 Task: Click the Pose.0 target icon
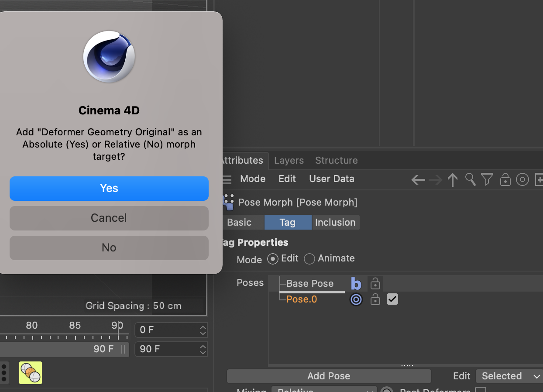point(356,299)
